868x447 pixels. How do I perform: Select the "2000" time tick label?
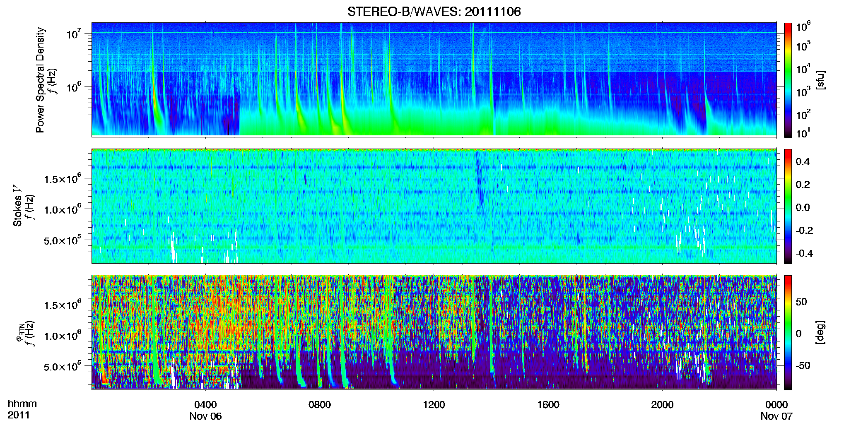[662, 405]
